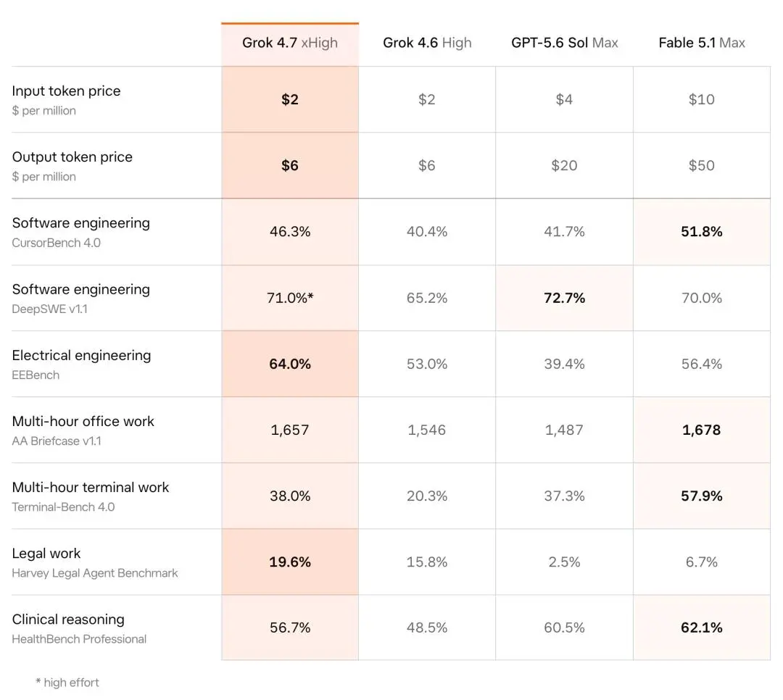
Task: Click the Electrical engineering row label
Action: tap(81, 355)
